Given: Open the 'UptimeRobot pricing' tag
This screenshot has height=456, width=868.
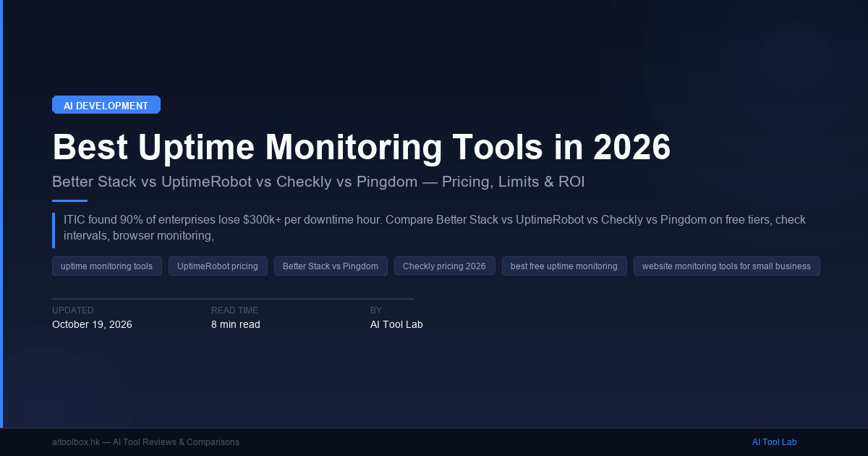Looking at the screenshot, I should (x=218, y=266).
